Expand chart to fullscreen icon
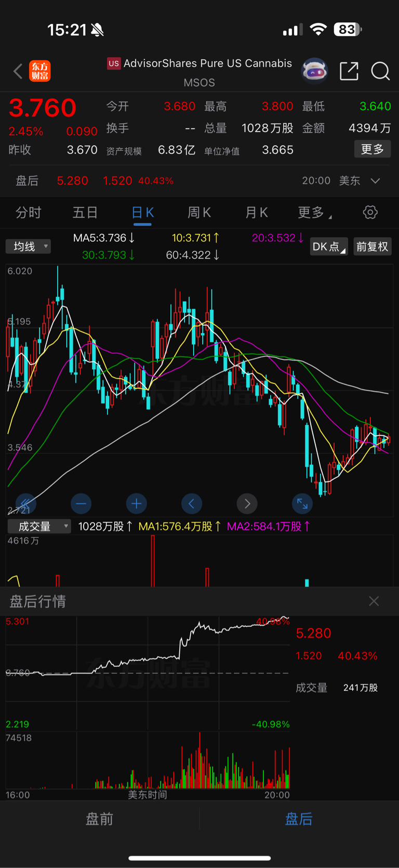Screen dimensions: 399x868 302,503
